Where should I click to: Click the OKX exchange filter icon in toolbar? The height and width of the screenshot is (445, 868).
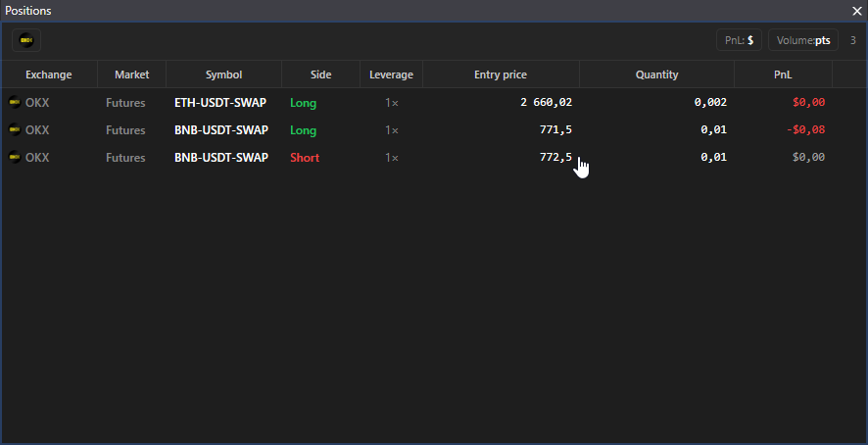[26, 40]
